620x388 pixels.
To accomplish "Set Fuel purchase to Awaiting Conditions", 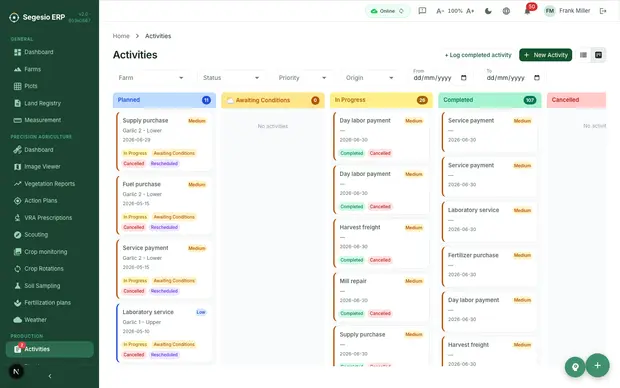I will 174,217.
